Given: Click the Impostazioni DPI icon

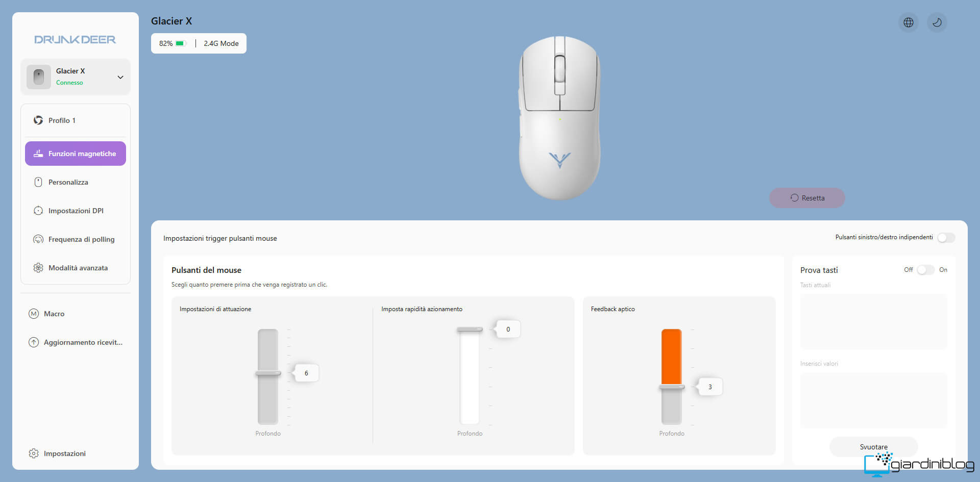Looking at the screenshot, I should pyautogui.click(x=38, y=211).
